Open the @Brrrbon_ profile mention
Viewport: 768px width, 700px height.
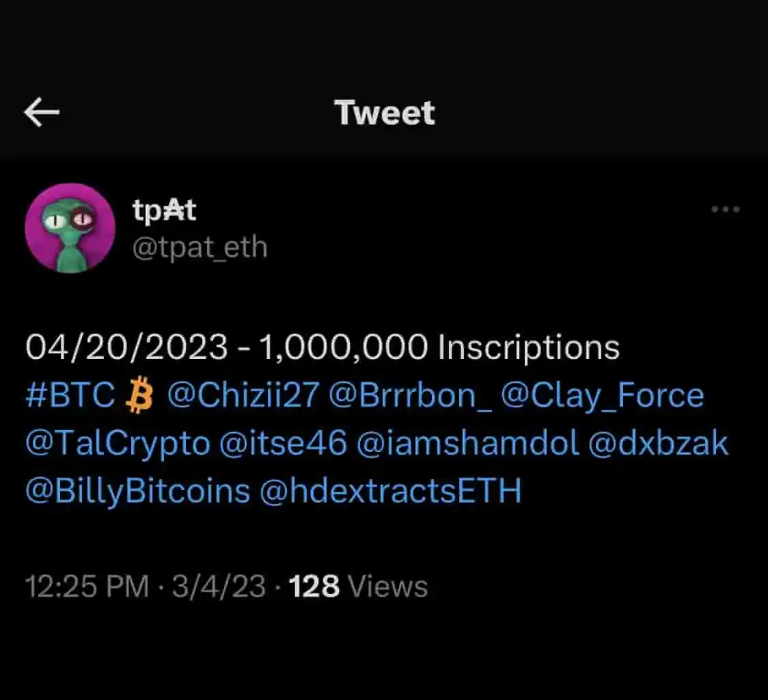(409, 396)
